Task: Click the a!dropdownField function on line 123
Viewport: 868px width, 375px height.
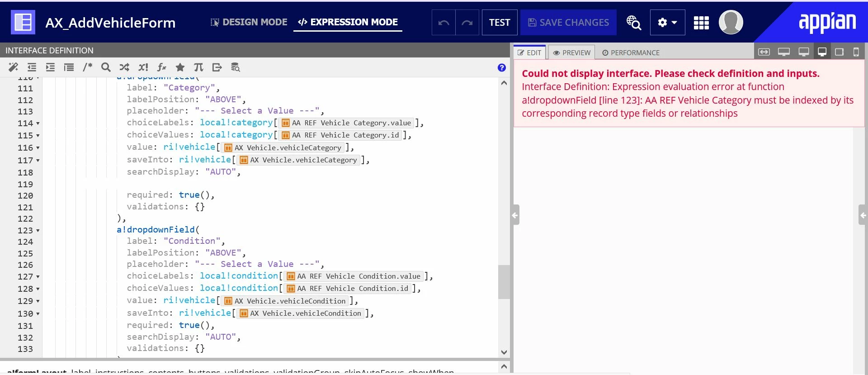Action: pyautogui.click(x=156, y=230)
